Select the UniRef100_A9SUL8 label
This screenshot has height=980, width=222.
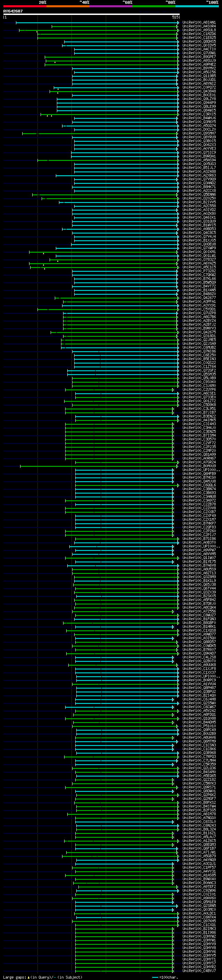coord(199,30)
